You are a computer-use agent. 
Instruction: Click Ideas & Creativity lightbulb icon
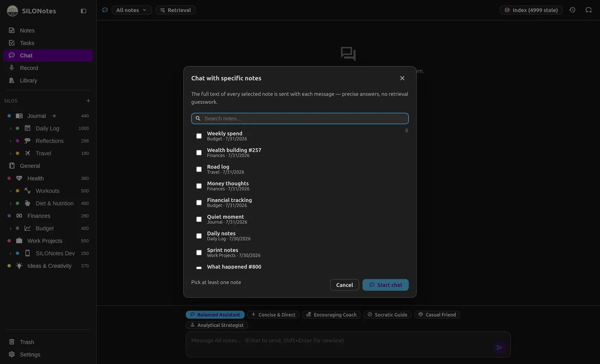click(x=19, y=265)
